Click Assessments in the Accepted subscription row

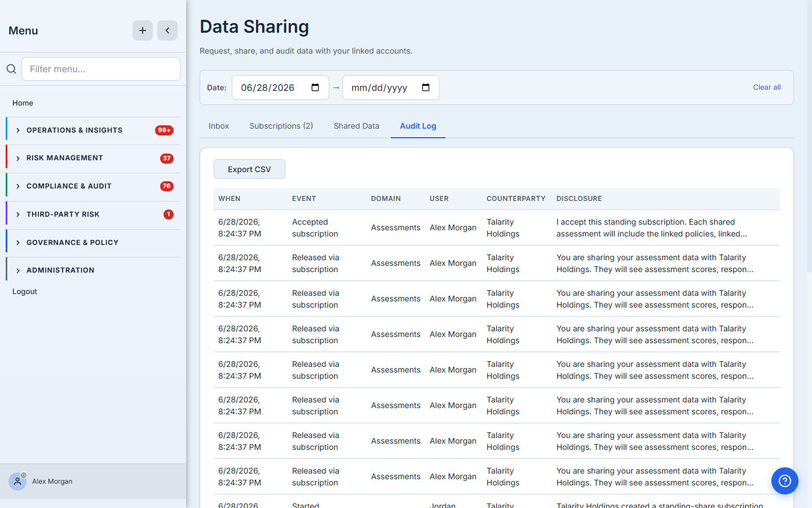pos(396,227)
